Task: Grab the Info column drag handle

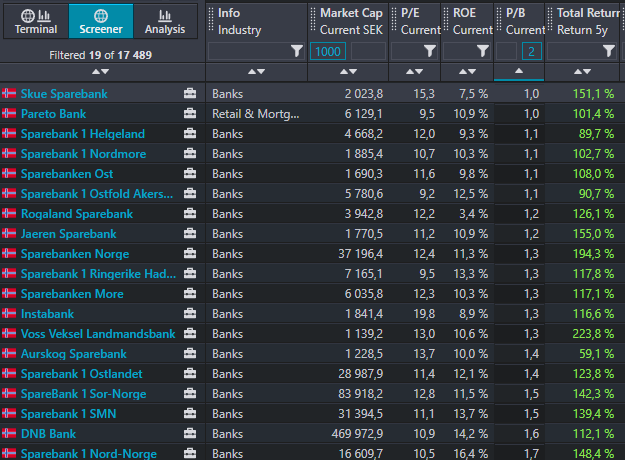Action: (x=211, y=21)
